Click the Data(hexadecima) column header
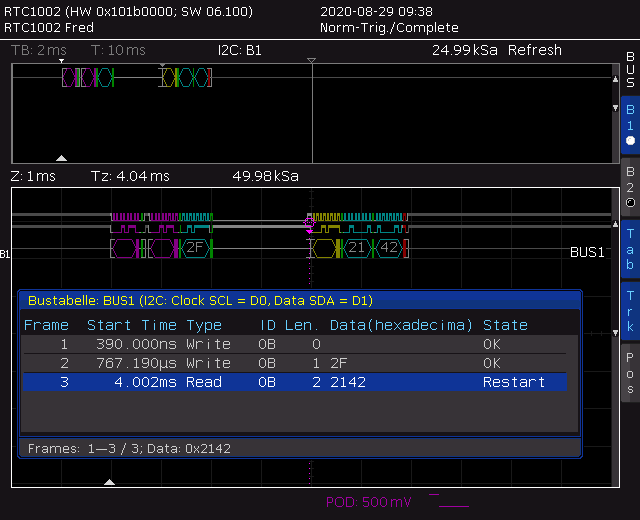Screen dimensions: 640x520 [x=401, y=325]
